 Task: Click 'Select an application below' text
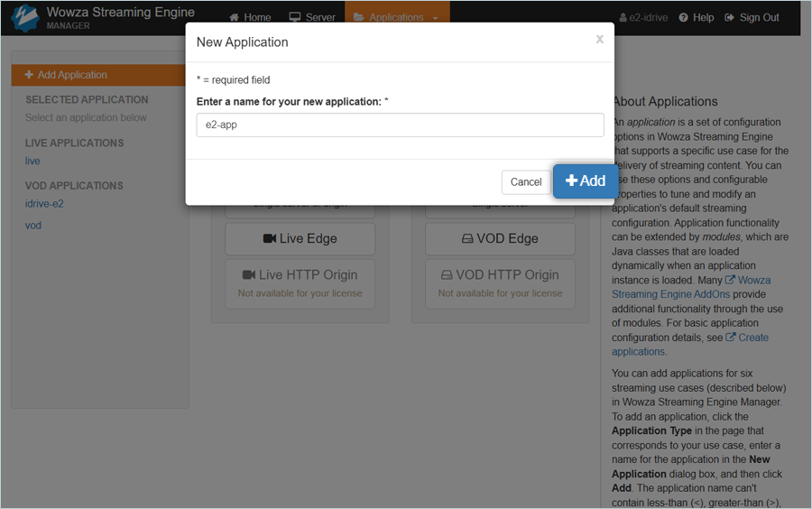tap(86, 117)
